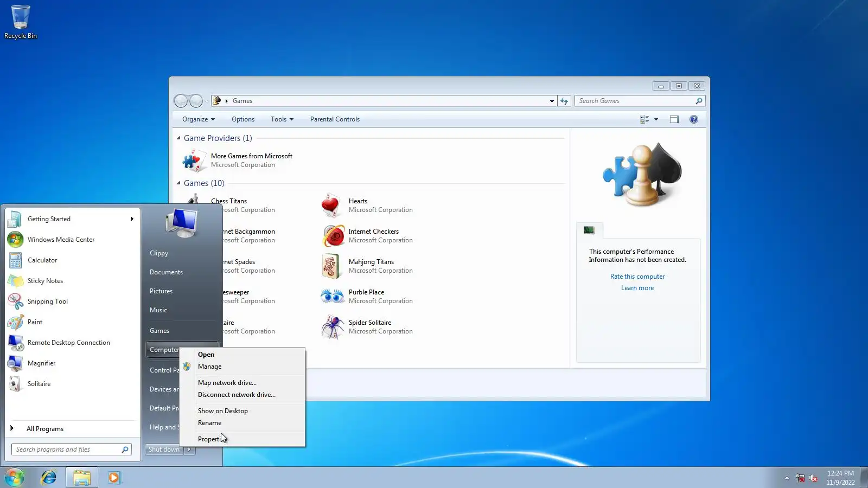Choose Manage from the context menu
The width and height of the screenshot is (868, 488).
[x=242, y=367]
